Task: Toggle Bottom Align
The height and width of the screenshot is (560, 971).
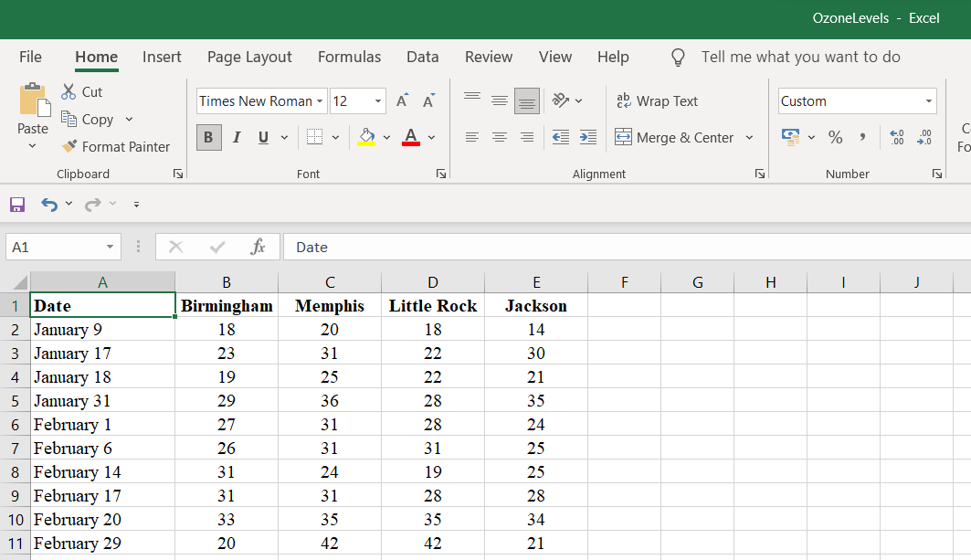Action: (x=527, y=100)
